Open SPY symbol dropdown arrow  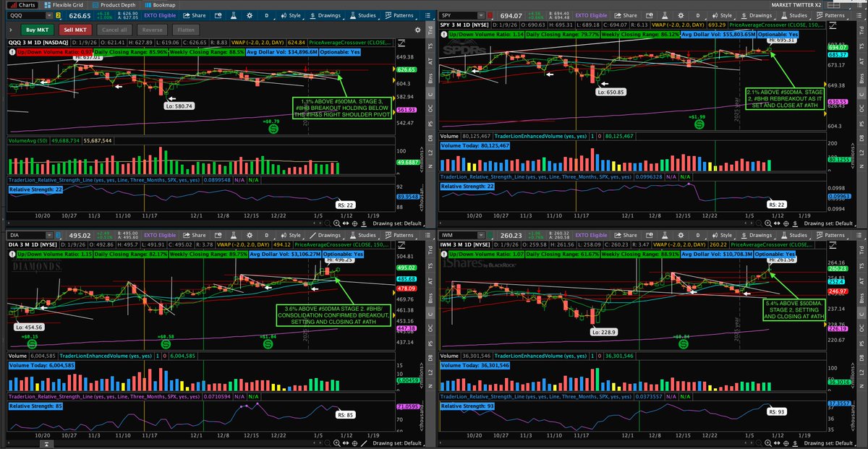481,16
